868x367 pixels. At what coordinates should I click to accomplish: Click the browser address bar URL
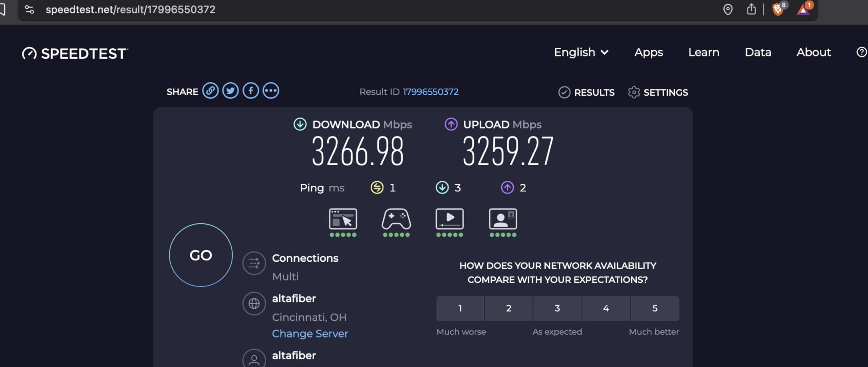tap(131, 9)
